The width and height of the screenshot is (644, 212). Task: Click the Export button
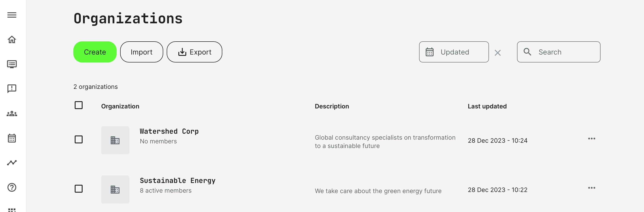[194, 52]
